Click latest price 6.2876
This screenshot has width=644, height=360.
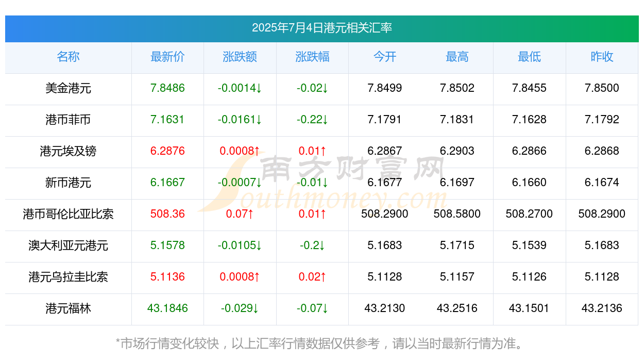coord(167,151)
